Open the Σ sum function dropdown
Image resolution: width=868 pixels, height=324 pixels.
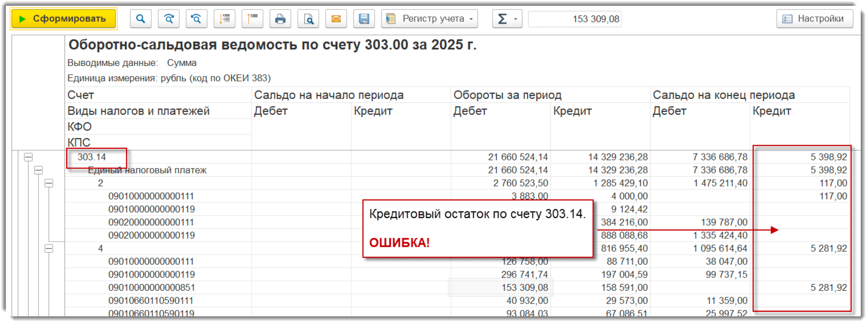pos(507,19)
